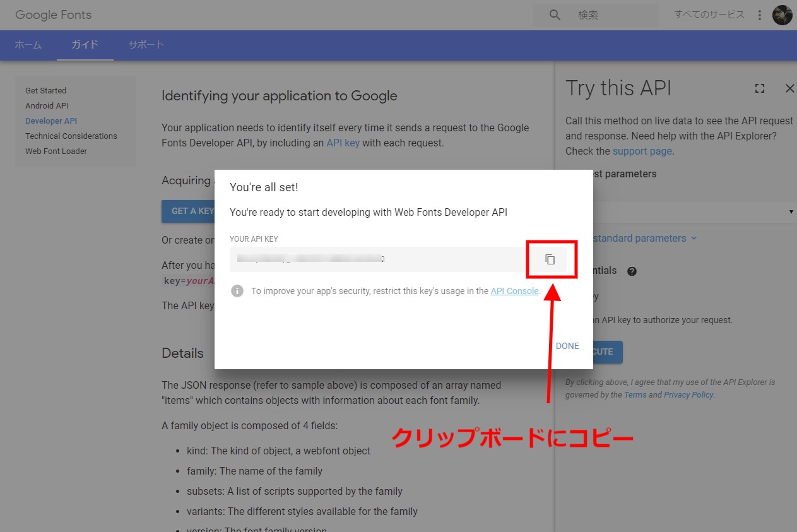
Task: Click the Google Fonts logo
Action: (53, 15)
